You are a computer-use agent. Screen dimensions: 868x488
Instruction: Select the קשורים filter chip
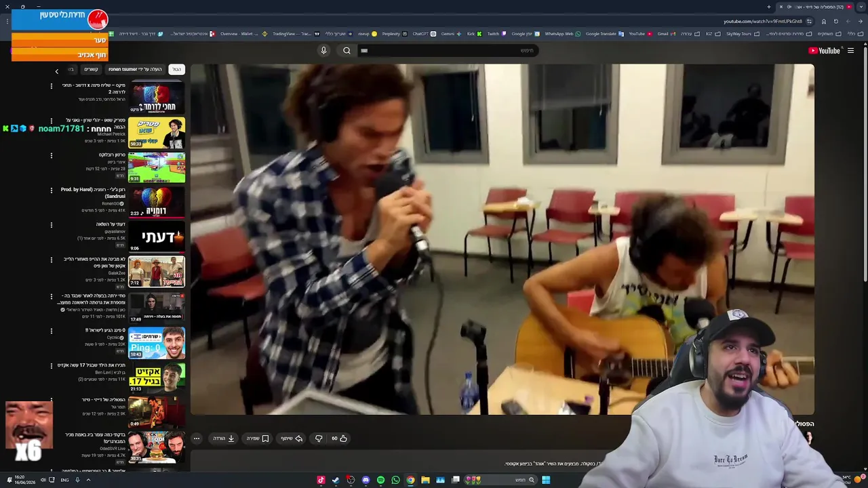(x=91, y=69)
